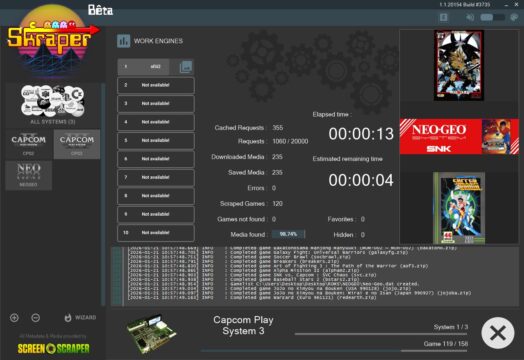Open the Wizard with the flame icon
The height and width of the screenshot is (360, 524).
click(x=80, y=318)
